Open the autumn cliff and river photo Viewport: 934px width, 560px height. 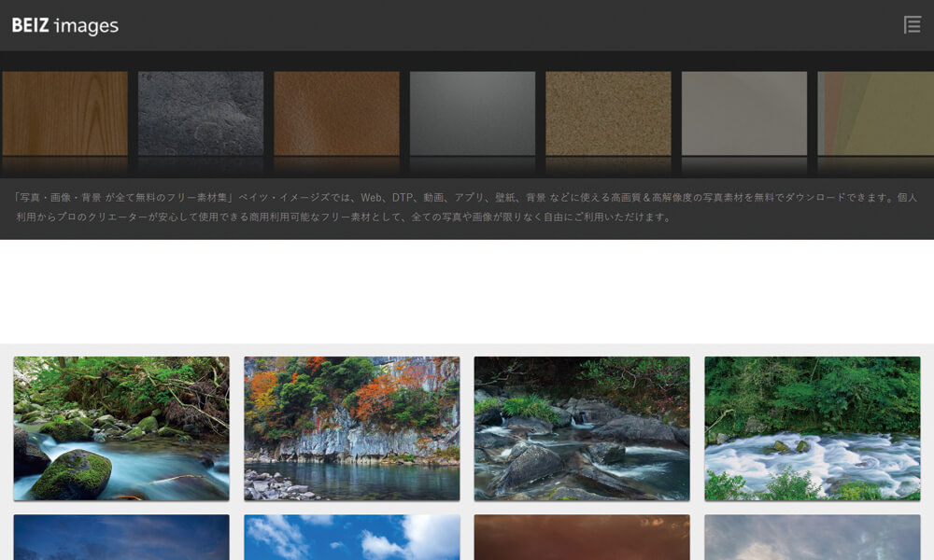tap(352, 428)
